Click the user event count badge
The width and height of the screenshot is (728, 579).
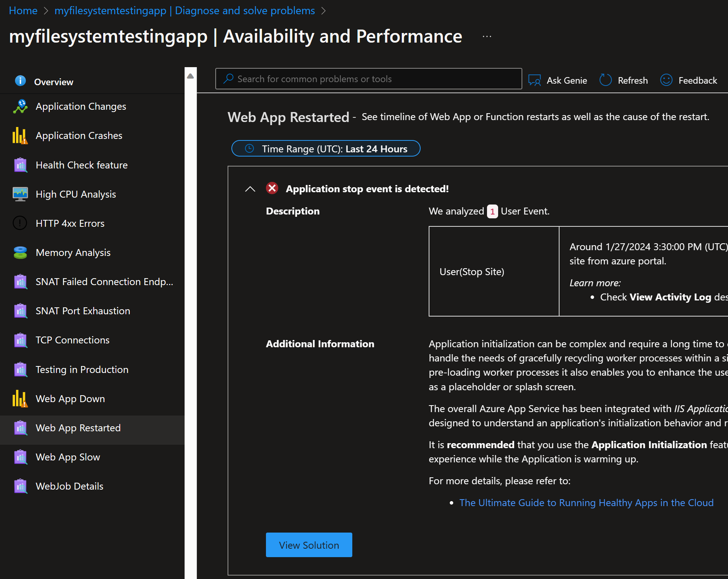(x=492, y=211)
